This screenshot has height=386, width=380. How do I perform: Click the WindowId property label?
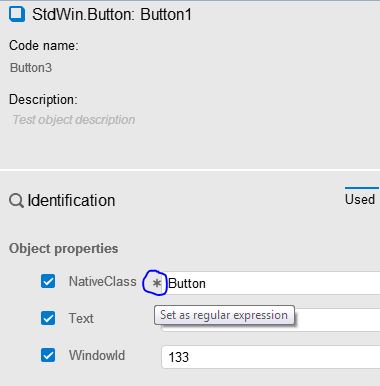tap(97, 355)
